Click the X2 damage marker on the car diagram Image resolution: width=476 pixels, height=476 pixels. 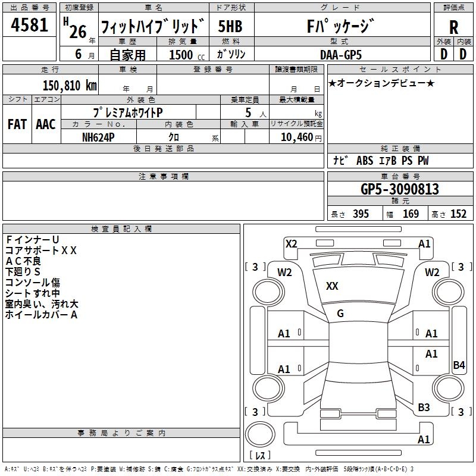click(291, 243)
